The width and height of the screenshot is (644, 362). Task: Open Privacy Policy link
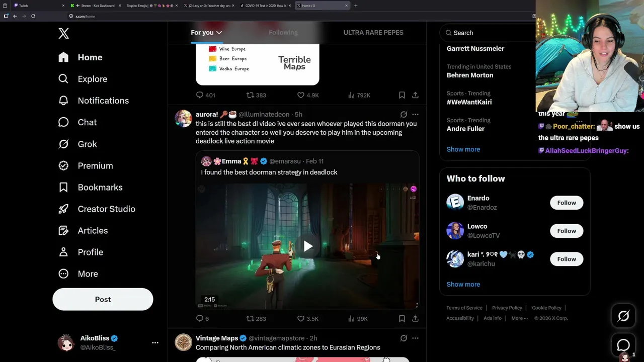click(x=507, y=308)
